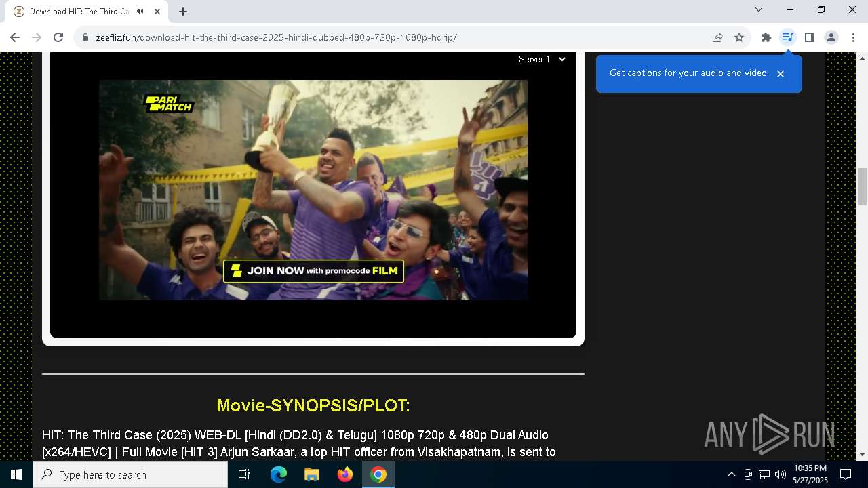Image resolution: width=868 pixels, height=488 pixels.
Task: Click the video player ad area
Action: (x=313, y=190)
